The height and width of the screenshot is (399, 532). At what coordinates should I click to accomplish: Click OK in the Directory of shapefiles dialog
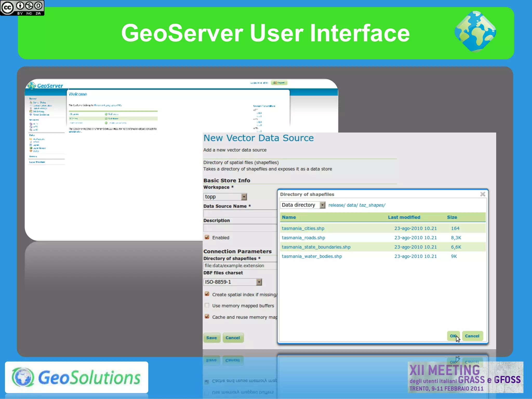click(453, 336)
